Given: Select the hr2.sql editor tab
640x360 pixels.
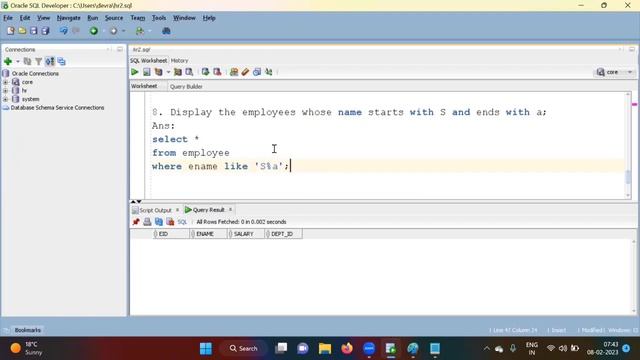Looking at the screenshot, I should click(141, 49).
